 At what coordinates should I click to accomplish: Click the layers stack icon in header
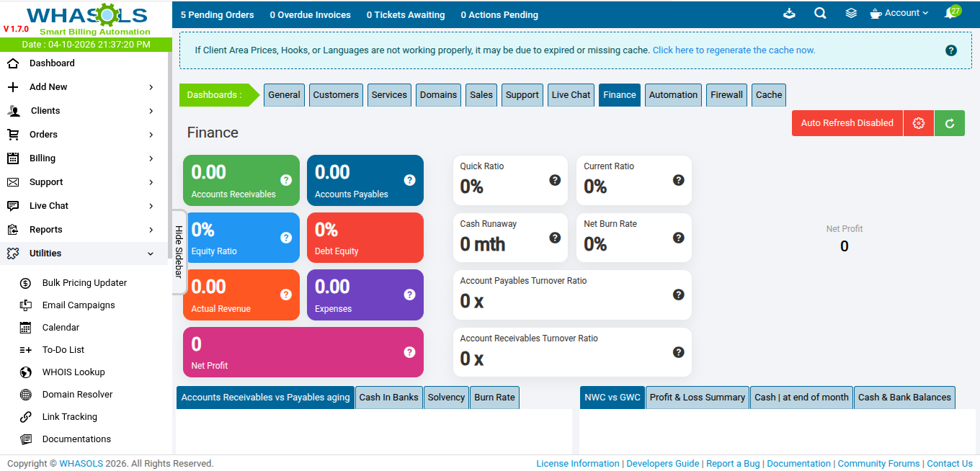pyautogui.click(x=851, y=14)
